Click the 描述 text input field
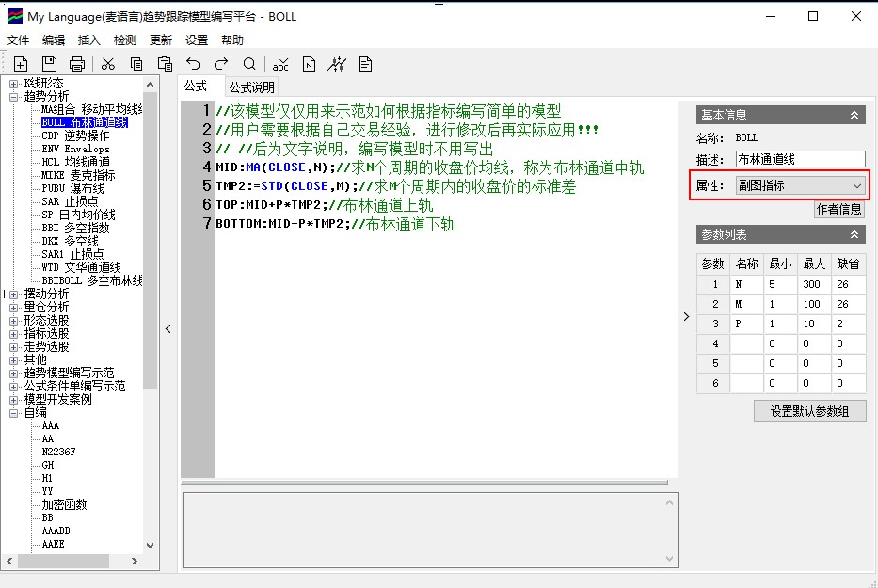 click(x=799, y=159)
